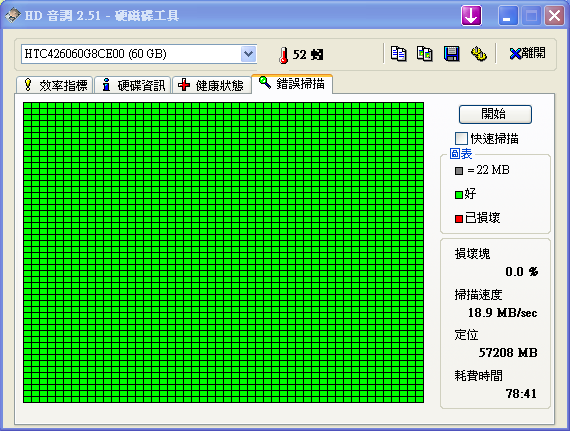Screen dimensions: 570x431
Task: Click the 57208 MB position value
Action: [x=508, y=353]
